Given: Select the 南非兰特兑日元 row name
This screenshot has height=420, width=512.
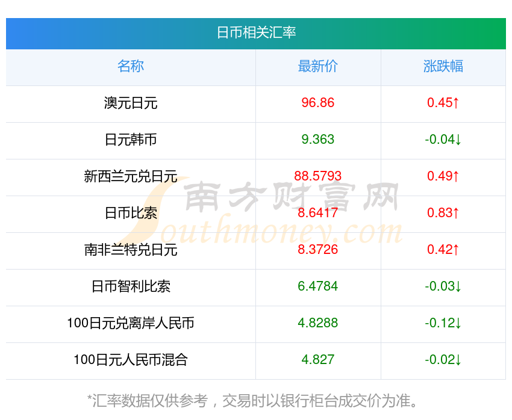Looking at the screenshot, I should tap(131, 250).
